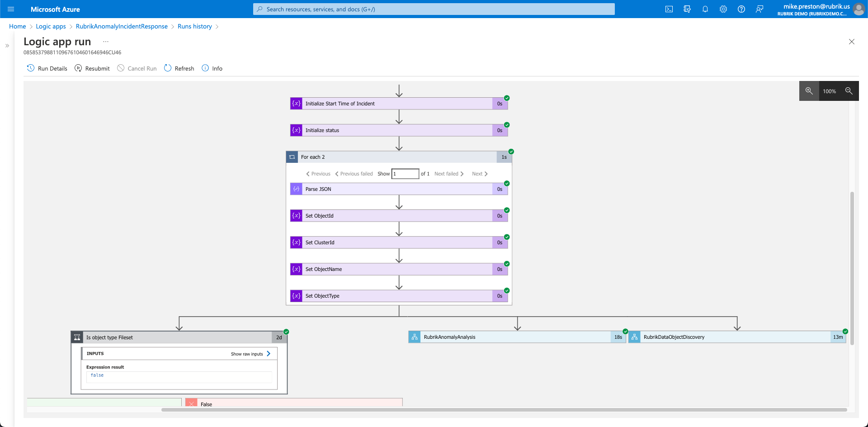The image size is (868, 427).
Task: Click the 100% zoom level indicator
Action: [x=829, y=91]
